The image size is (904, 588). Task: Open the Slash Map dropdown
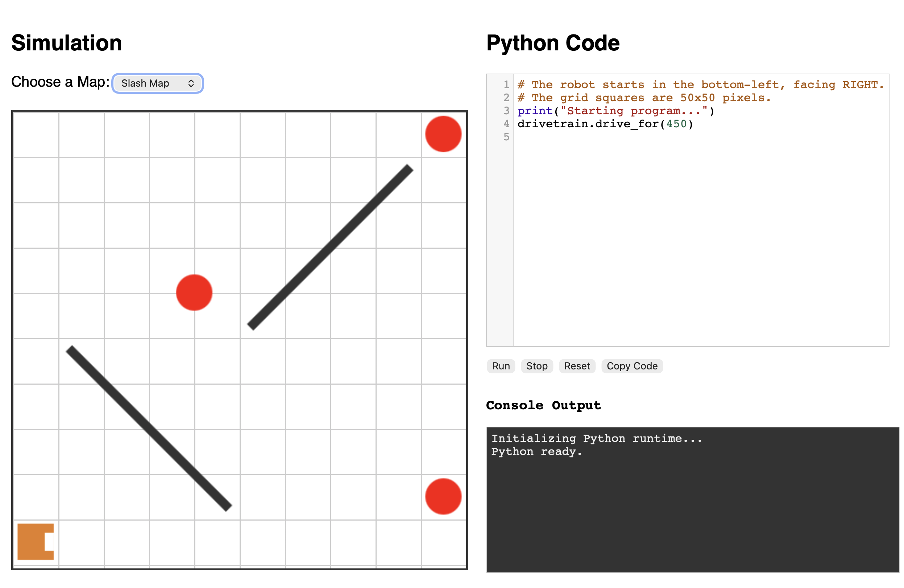[158, 83]
